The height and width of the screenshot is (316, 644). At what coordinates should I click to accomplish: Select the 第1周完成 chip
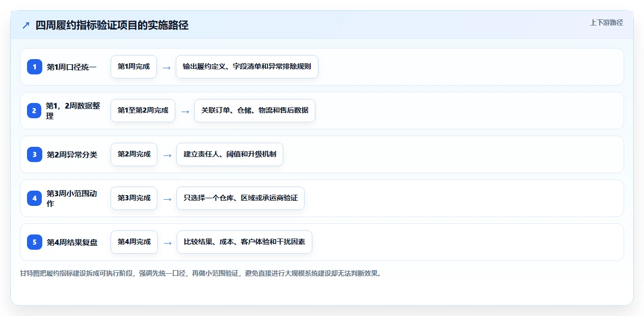[133, 67]
